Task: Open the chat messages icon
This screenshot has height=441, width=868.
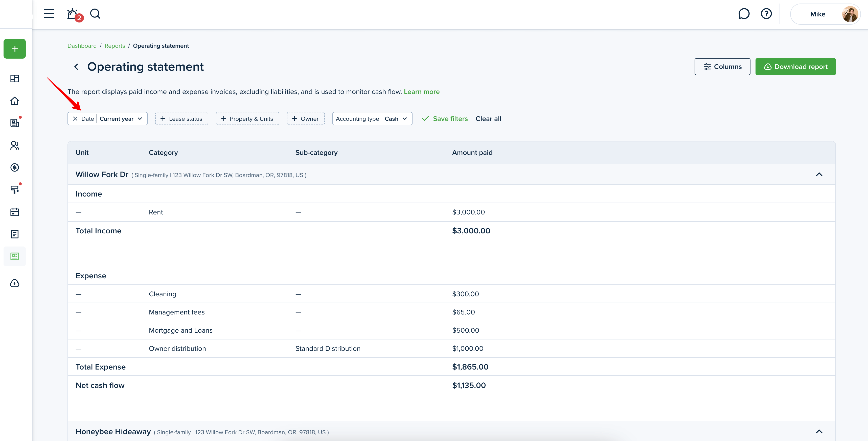Action: point(744,14)
